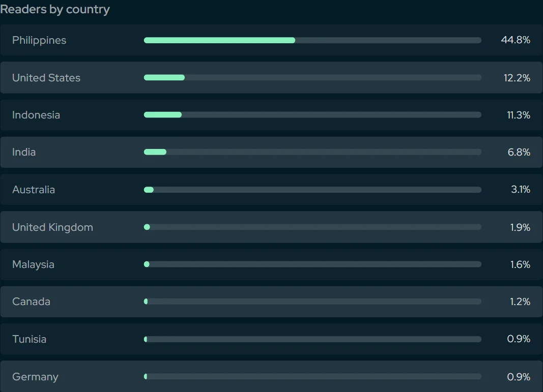This screenshot has height=392, width=543.
Task: Click the 1.9% United Kingdom percentage
Action: (520, 227)
